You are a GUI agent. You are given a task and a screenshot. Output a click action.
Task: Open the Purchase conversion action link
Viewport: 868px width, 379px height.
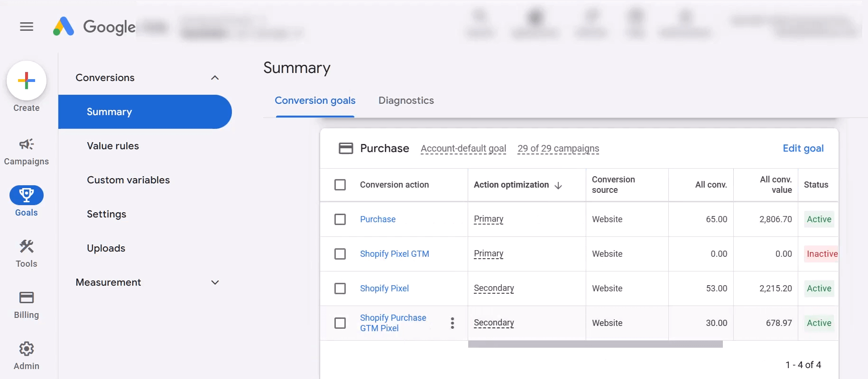click(x=378, y=219)
